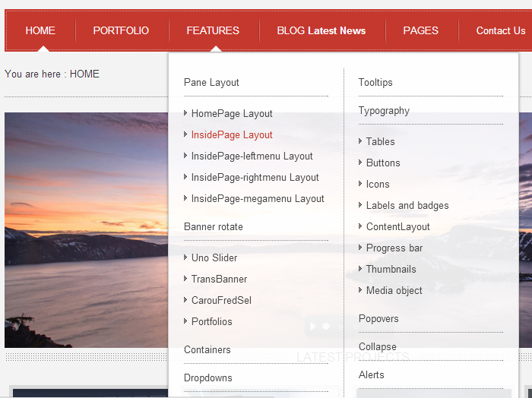Open the CarouFredSel page
Image resolution: width=532 pixels, height=398 pixels.
point(221,300)
